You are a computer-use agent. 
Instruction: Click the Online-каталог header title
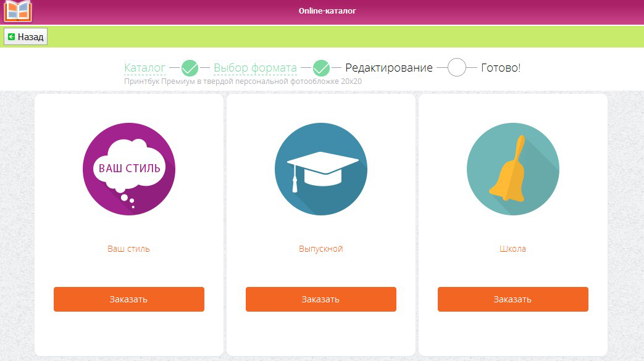(x=327, y=11)
